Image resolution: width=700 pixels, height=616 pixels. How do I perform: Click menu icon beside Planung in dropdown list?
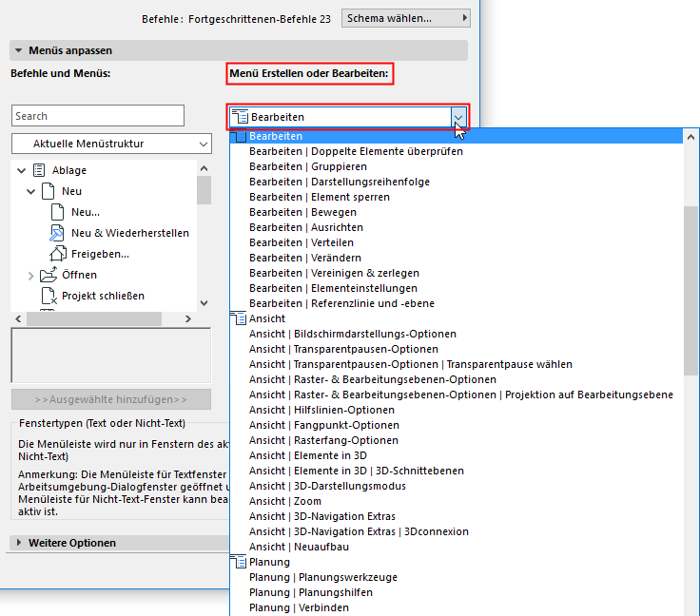(239, 562)
